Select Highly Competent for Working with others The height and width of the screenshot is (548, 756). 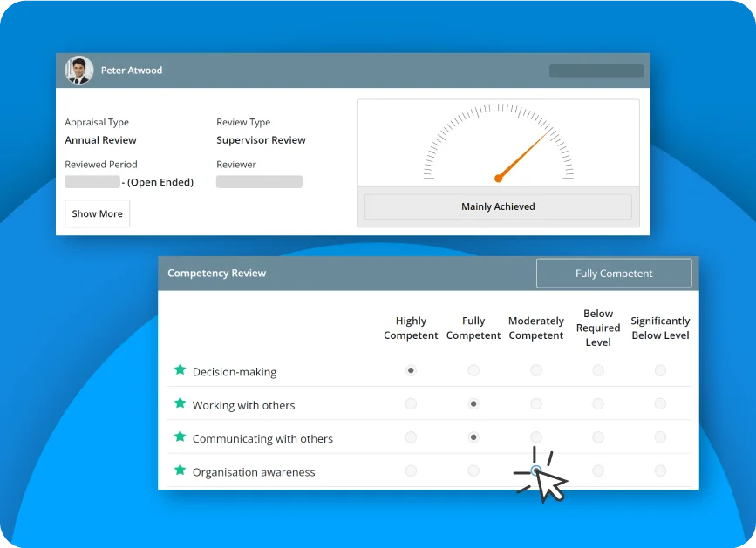[x=411, y=403]
